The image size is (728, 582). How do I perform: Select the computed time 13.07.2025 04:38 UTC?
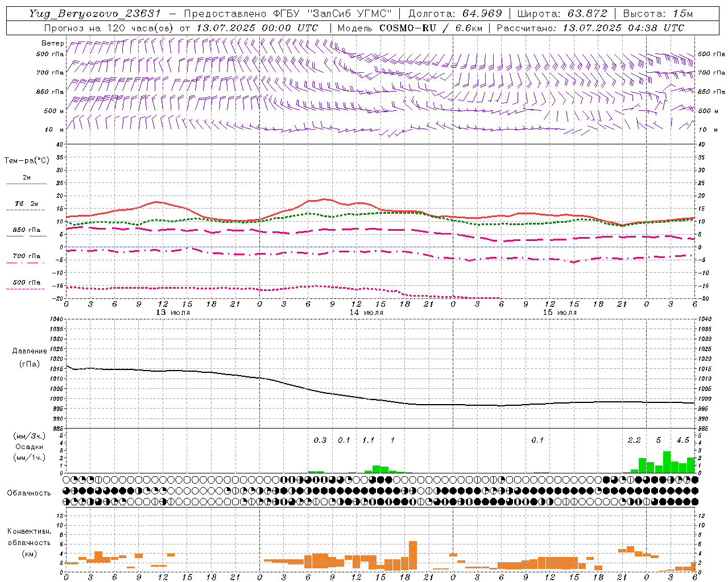tap(623, 28)
